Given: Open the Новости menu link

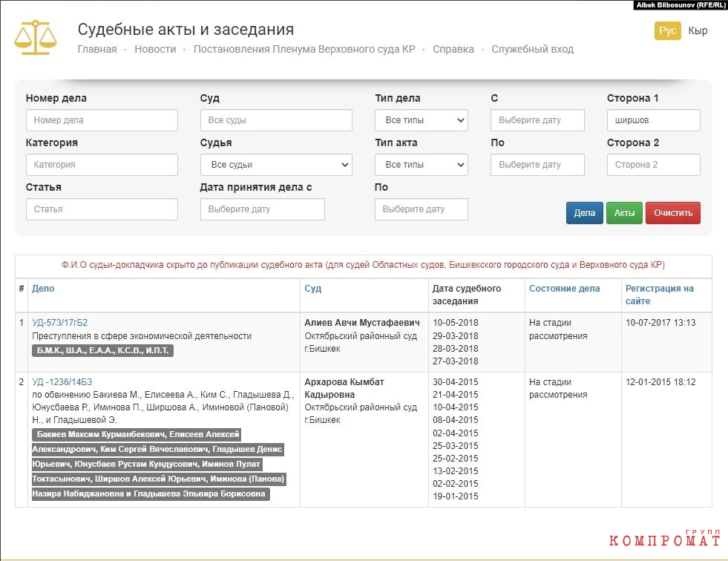Looking at the screenshot, I should point(155,49).
